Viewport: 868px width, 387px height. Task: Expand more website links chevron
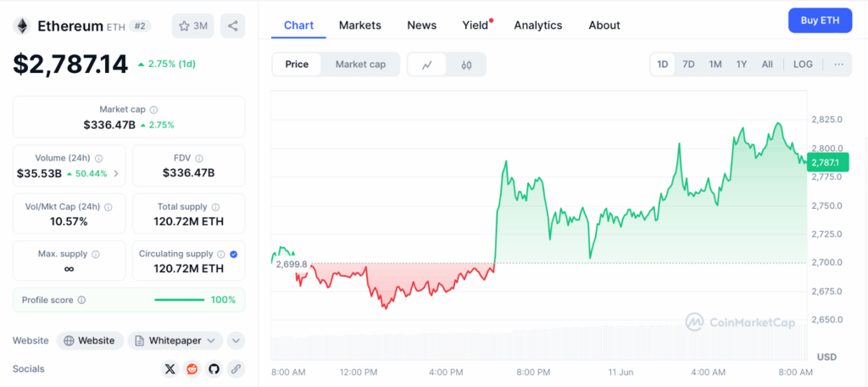(x=236, y=340)
